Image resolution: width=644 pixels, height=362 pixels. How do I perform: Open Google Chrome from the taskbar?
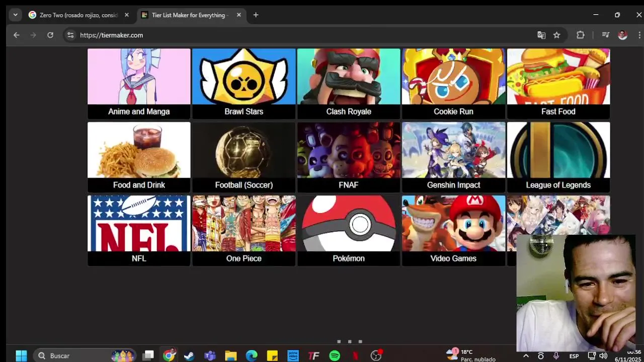(x=169, y=356)
